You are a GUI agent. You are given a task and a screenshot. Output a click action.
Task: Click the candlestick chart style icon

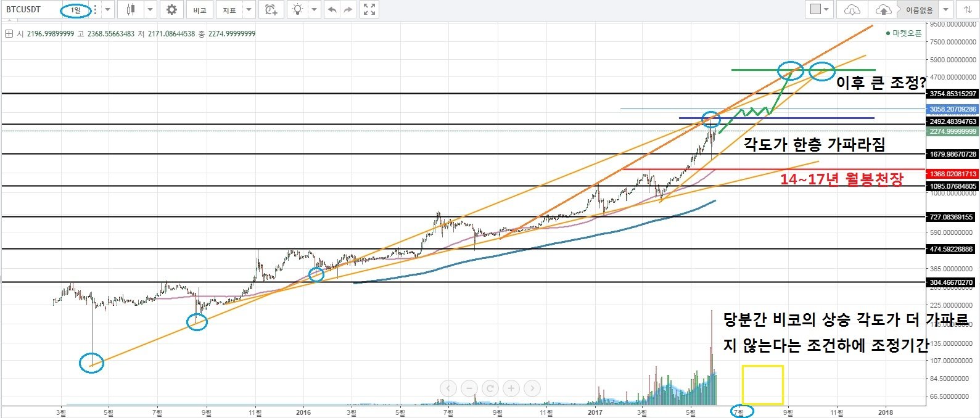pos(130,10)
